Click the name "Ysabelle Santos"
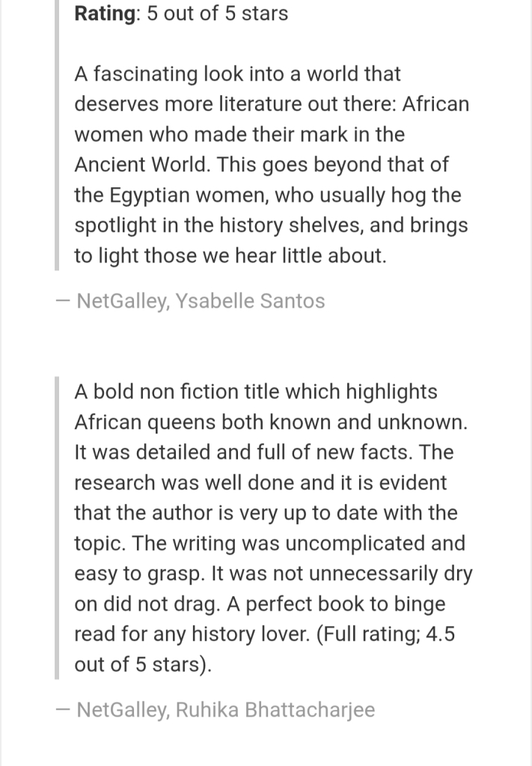Viewport: 532px width, 766px height. [250, 301]
